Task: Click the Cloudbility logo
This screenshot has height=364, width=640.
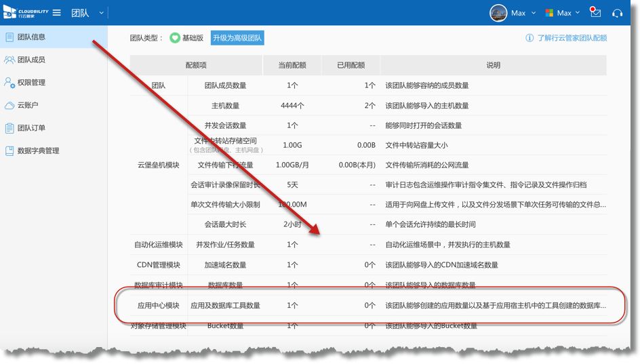Action: click(x=25, y=12)
